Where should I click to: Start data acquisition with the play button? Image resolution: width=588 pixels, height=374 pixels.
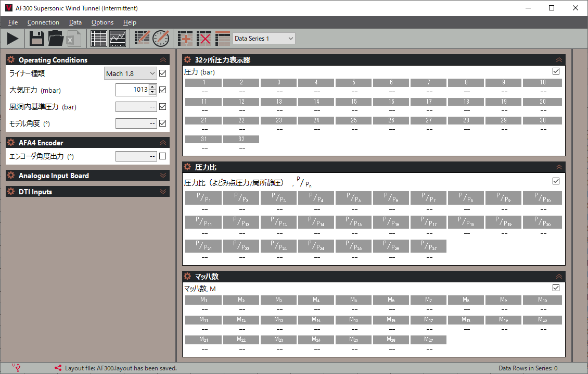pos(12,39)
